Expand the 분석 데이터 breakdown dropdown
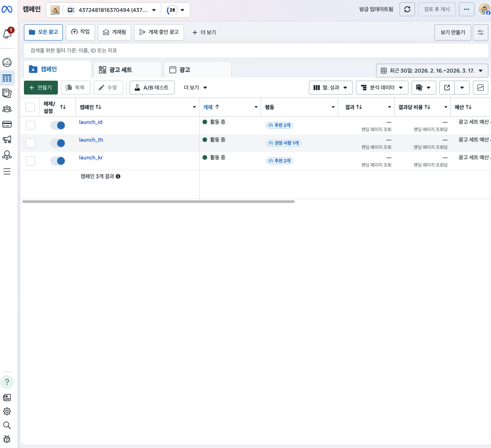This screenshot has height=448, width=491. [x=382, y=88]
